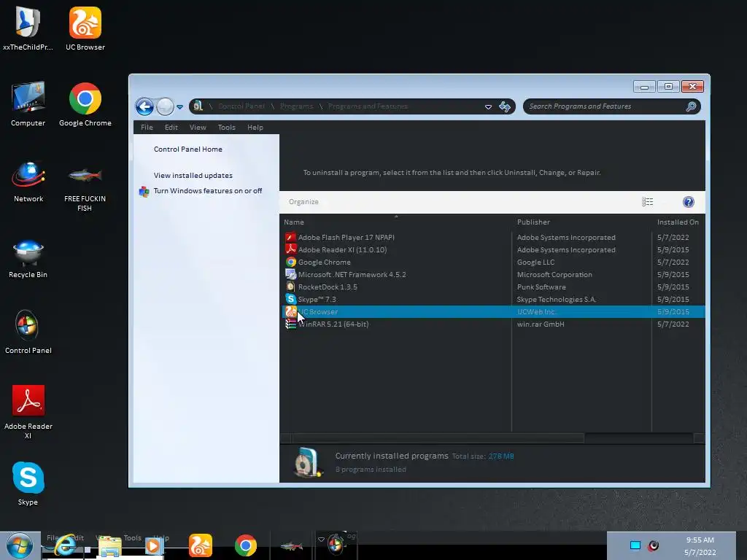
Task: Select Skype 7.3 in the list
Action: coord(492,299)
